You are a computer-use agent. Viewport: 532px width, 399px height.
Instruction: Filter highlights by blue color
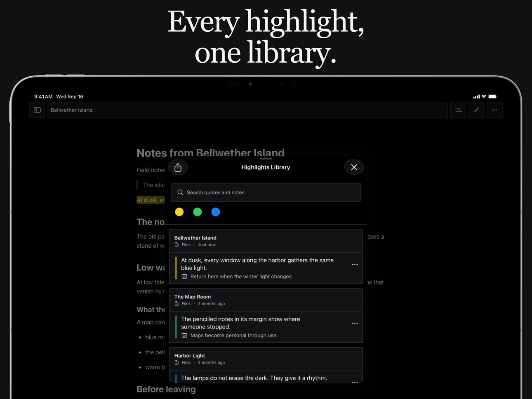pyautogui.click(x=216, y=212)
